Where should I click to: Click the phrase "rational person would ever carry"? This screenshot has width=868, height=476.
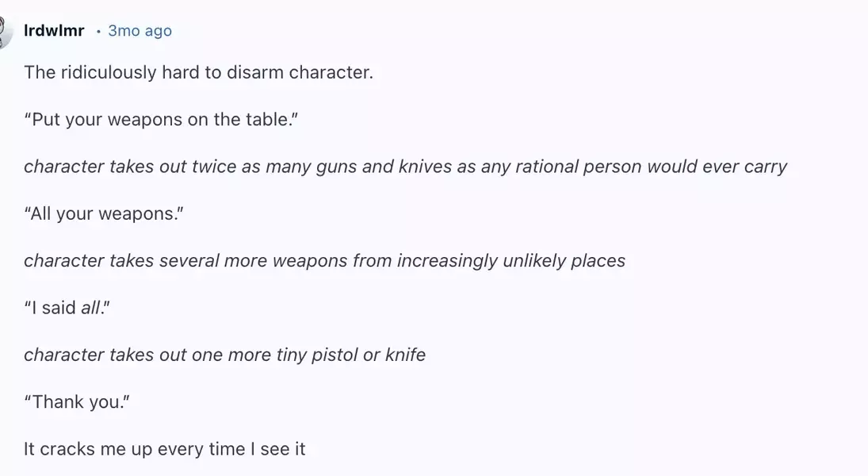651,167
